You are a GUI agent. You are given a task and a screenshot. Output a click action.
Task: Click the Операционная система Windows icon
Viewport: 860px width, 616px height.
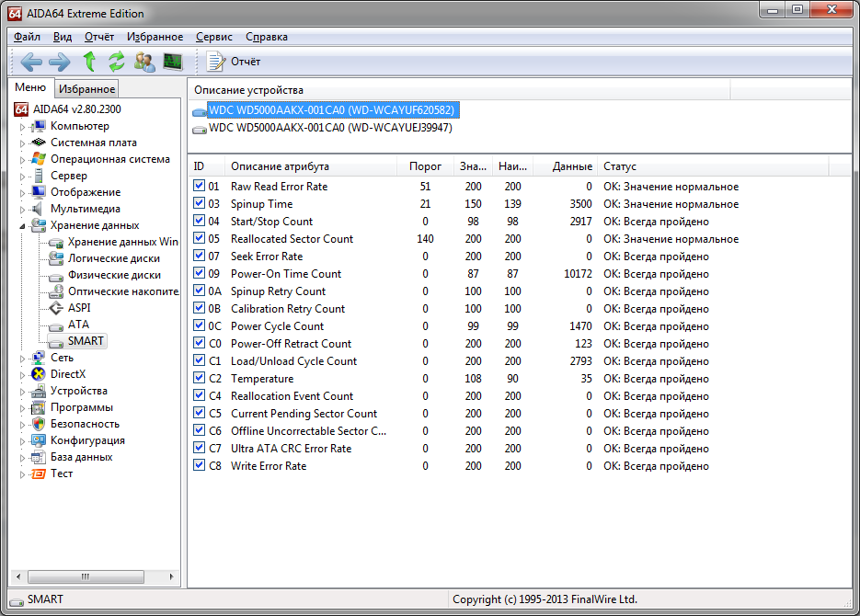[x=38, y=159]
